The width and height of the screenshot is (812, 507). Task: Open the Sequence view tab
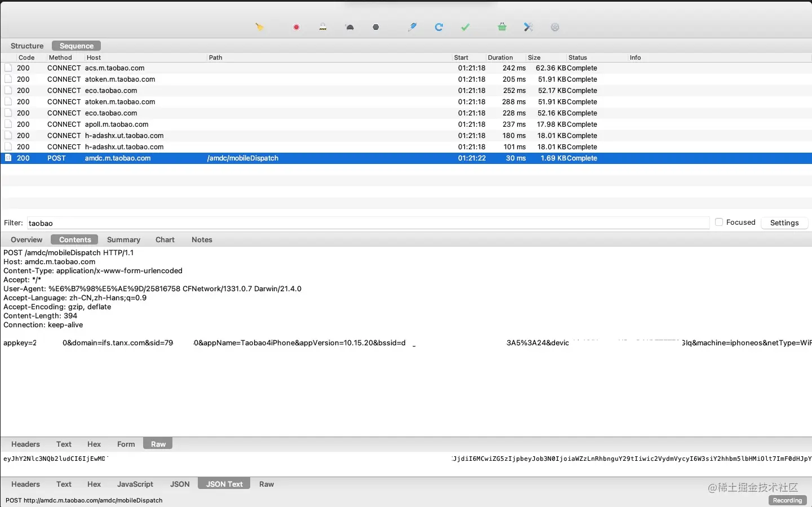[76, 46]
